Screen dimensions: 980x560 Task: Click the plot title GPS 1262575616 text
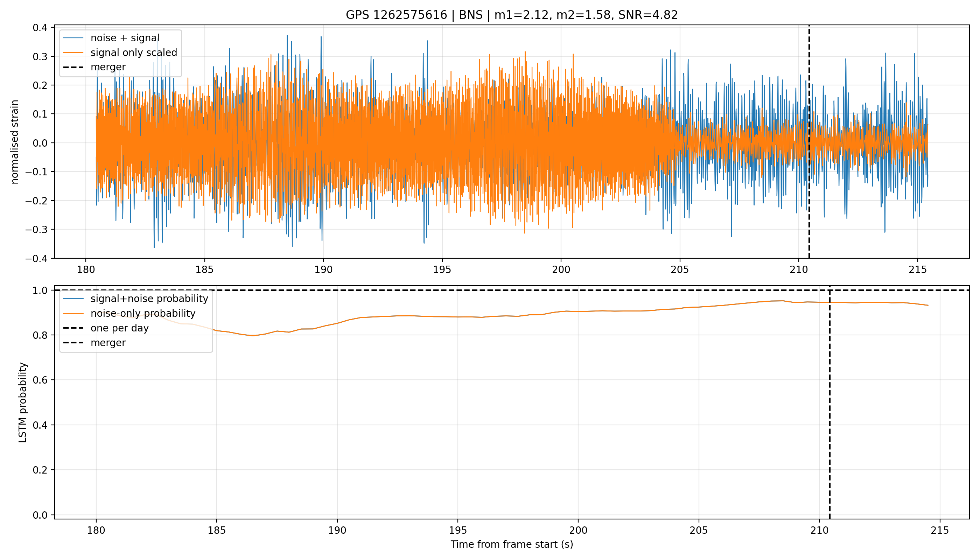[396, 15]
